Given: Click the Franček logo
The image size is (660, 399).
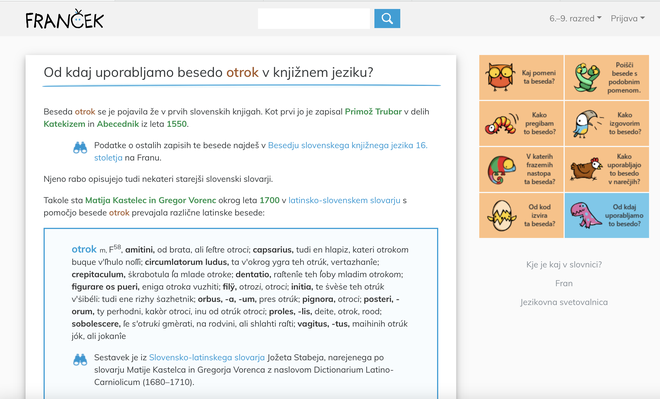Looking at the screenshot, I should [64, 19].
